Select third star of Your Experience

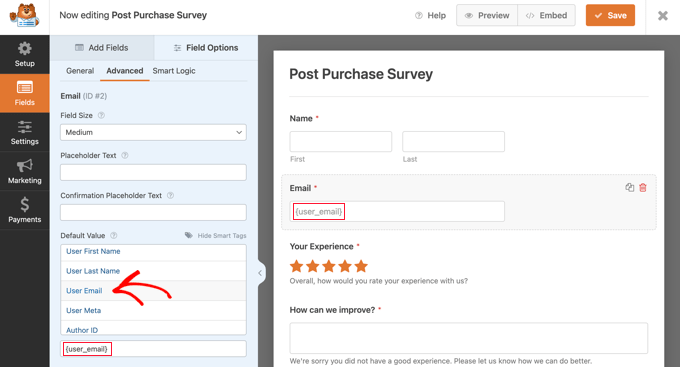[x=329, y=265]
